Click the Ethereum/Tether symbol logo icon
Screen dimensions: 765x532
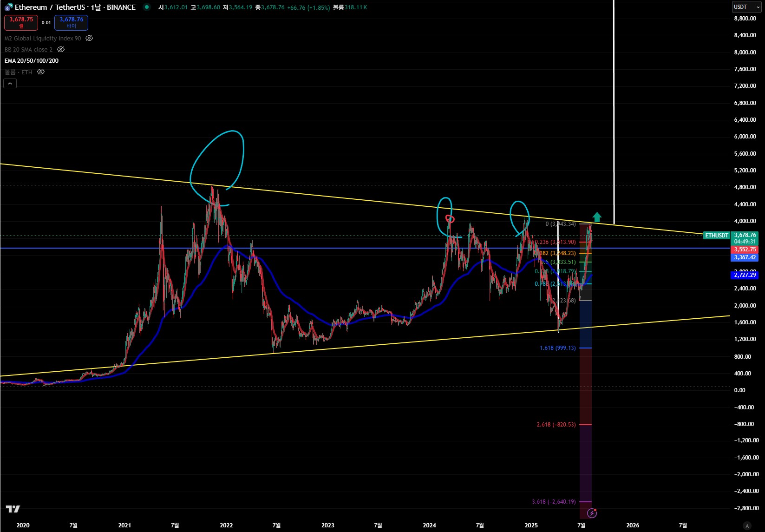coord(8,7)
